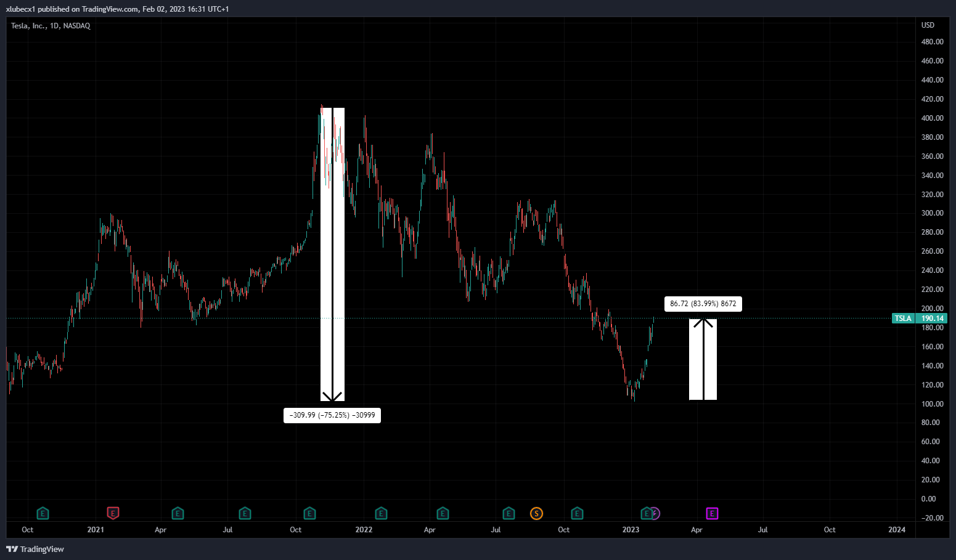Select the 86.72 (83.99%) measurement label

(703, 304)
